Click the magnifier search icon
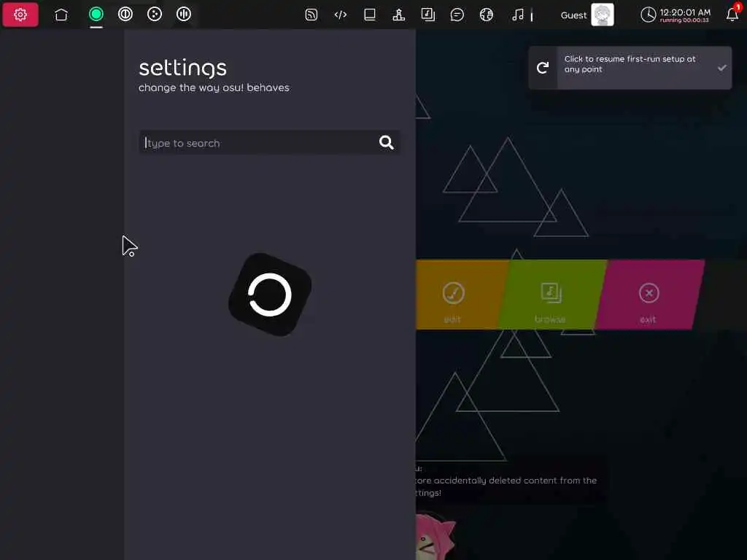747x560 pixels. (387, 142)
